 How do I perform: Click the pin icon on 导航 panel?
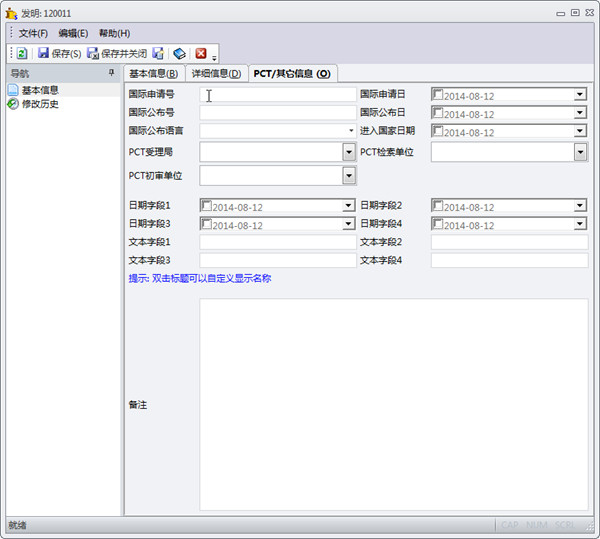pyautogui.click(x=111, y=72)
